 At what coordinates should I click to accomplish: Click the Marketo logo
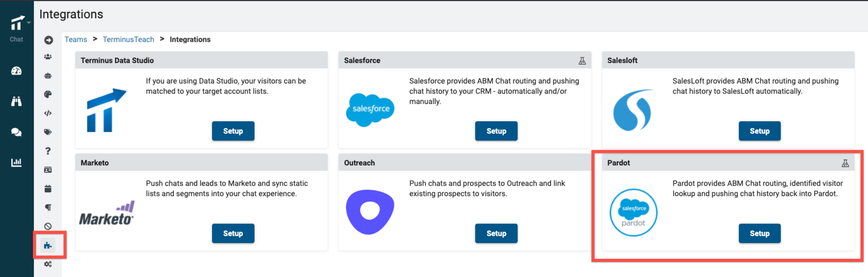(x=107, y=213)
